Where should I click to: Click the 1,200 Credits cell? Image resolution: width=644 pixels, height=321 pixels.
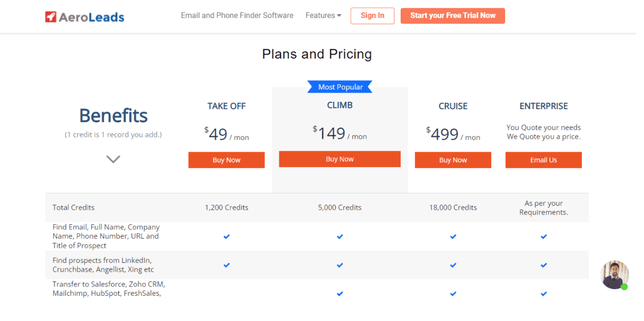click(x=226, y=208)
